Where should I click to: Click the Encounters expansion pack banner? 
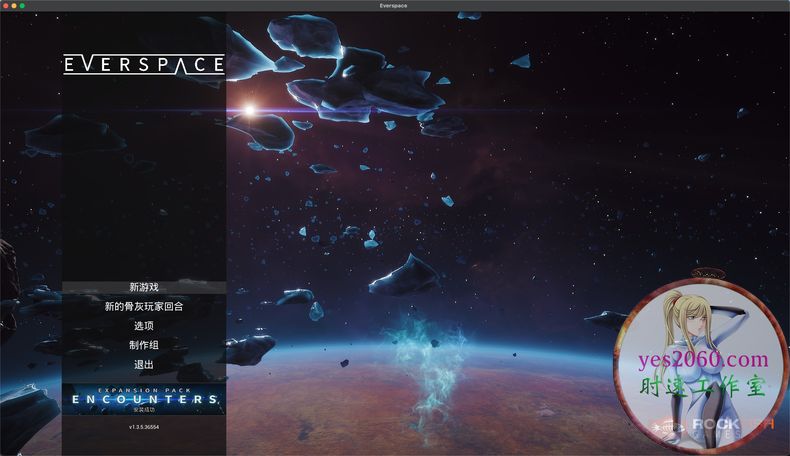[x=144, y=397]
